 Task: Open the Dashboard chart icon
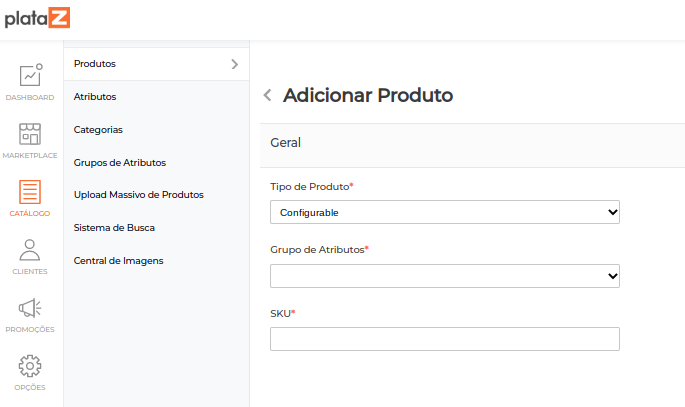30,76
